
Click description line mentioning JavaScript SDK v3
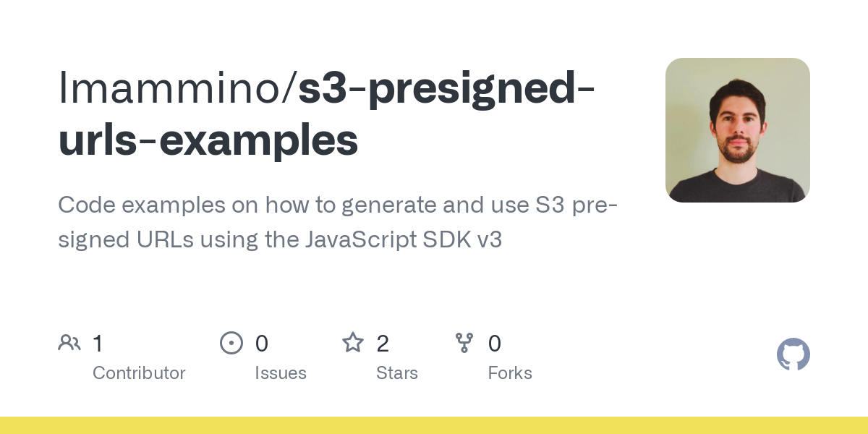coord(280,239)
